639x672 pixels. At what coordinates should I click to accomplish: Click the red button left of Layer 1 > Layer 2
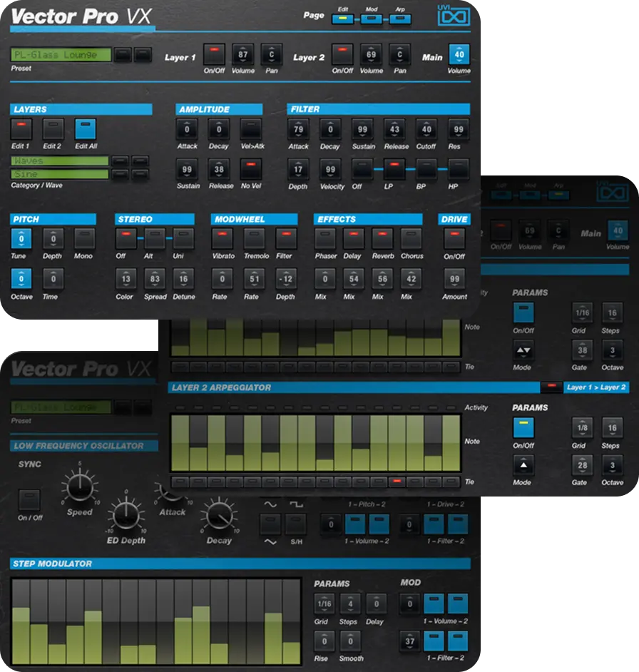tap(551, 387)
